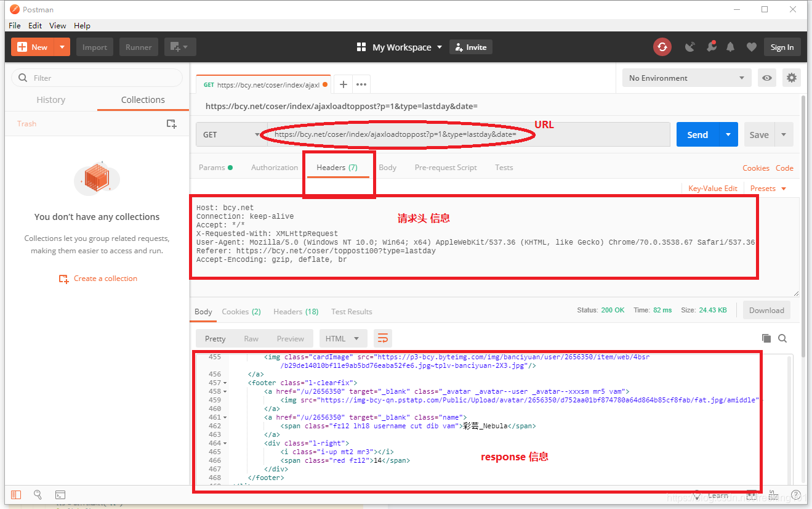Switch to the Collections tab

(x=143, y=100)
